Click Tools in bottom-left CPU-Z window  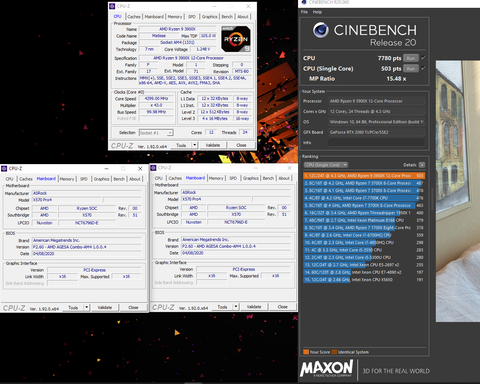[x=73, y=308]
